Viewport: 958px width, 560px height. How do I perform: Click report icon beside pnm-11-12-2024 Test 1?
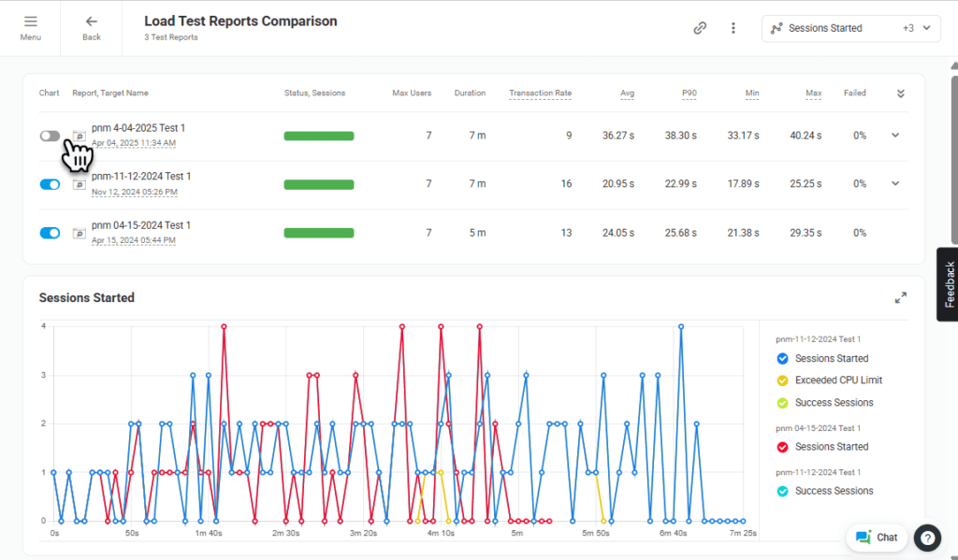(x=80, y=185)
